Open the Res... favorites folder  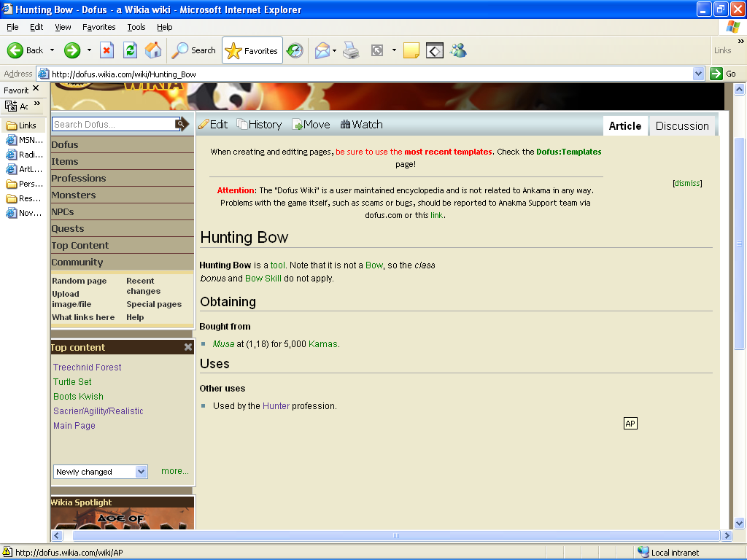click(24, 198)
